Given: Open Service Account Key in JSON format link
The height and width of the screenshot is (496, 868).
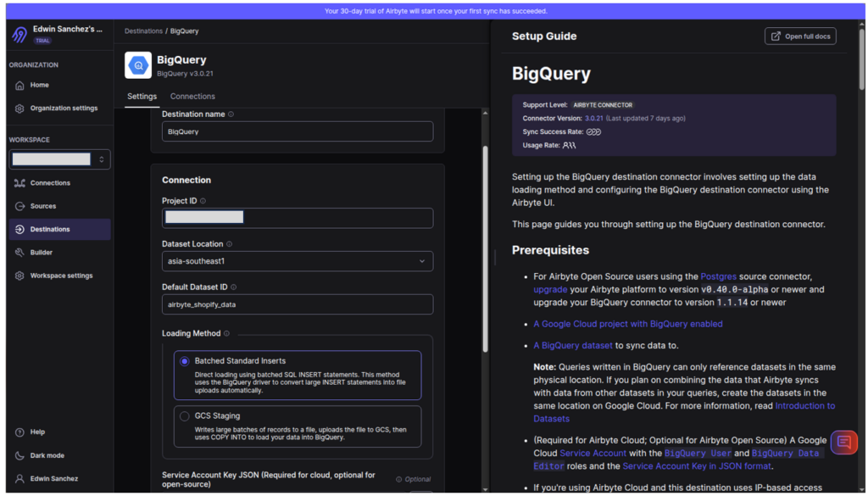Looking at the screenshot, I should click(697, 466).
